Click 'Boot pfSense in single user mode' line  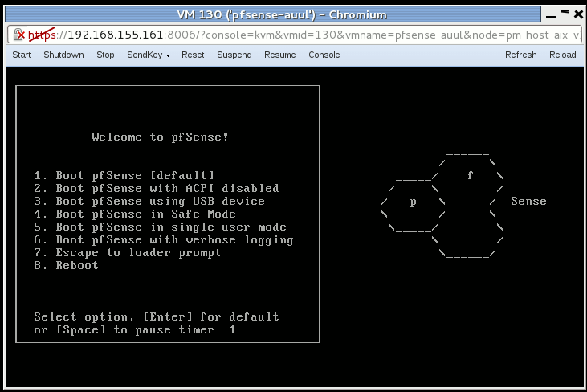tap(161, 227)
